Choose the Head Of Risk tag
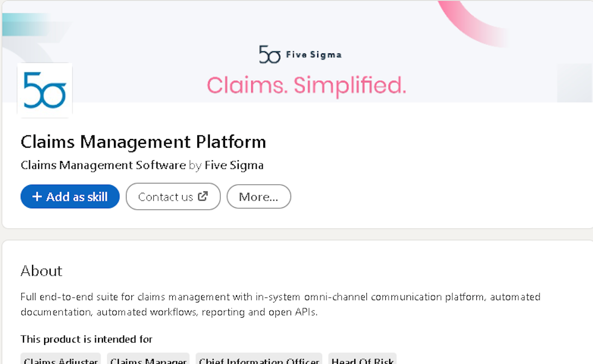Screen dimensions: 593x364 (x=362, y=360)
